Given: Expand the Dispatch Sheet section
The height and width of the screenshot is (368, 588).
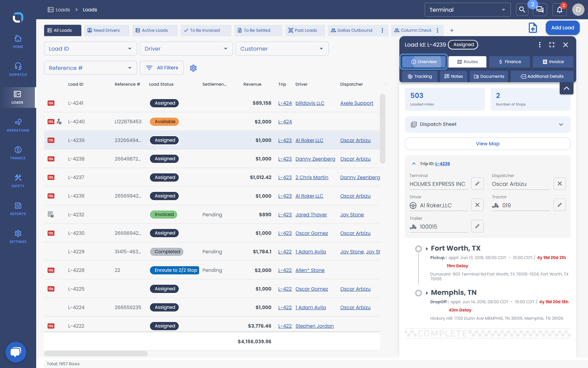Looking at the screenshot, I should click(x=488, y=124).
